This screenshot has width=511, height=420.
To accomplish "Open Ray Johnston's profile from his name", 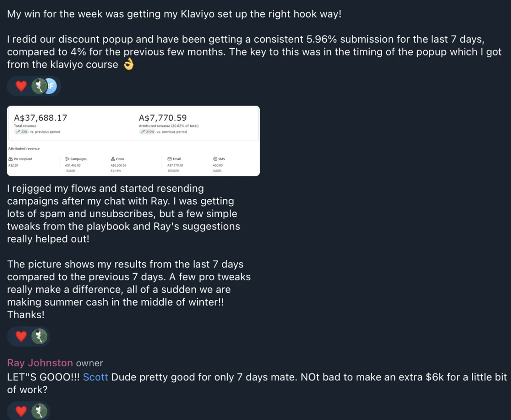I will click(40, 363).
